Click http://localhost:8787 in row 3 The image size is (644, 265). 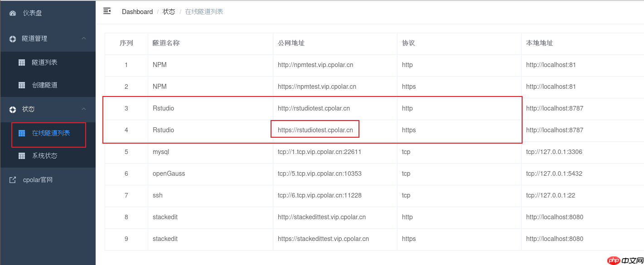[555, 108]
